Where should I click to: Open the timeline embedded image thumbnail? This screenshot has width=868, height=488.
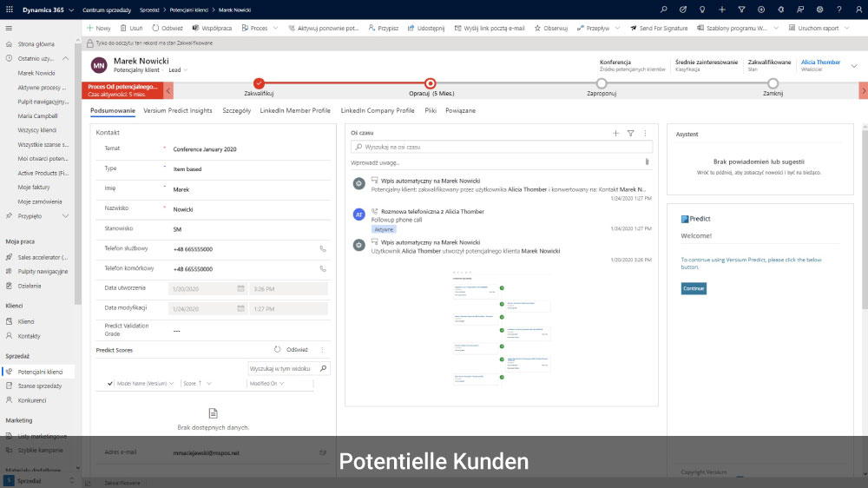[502, 328]
